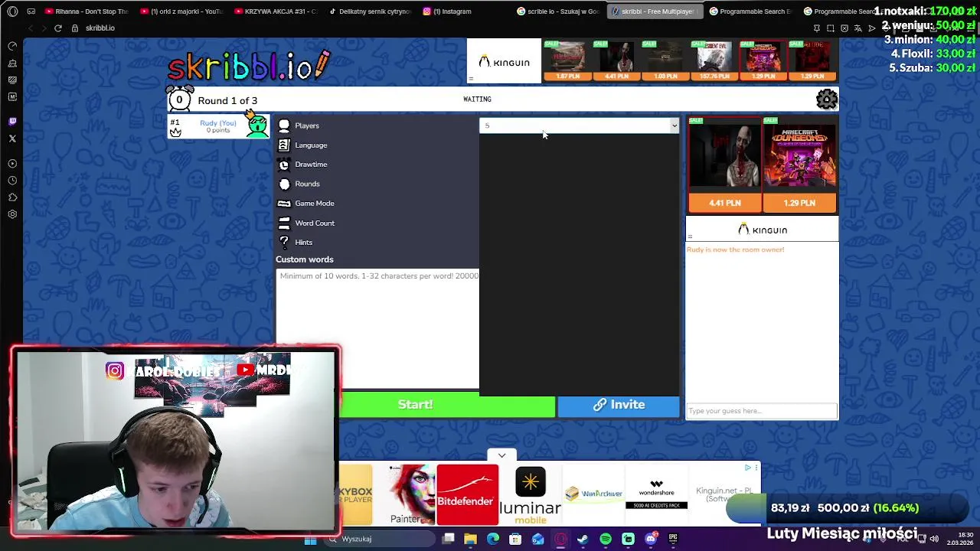
Task: Click the Kinguin logo in top banner
Action: point(504,62)
